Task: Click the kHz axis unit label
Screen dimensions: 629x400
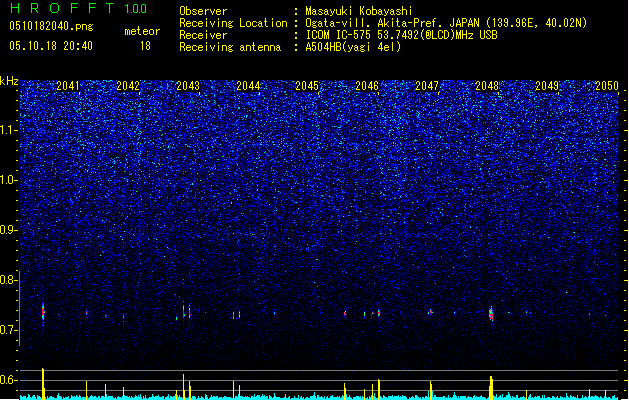Action: click(x=9, y=81)
